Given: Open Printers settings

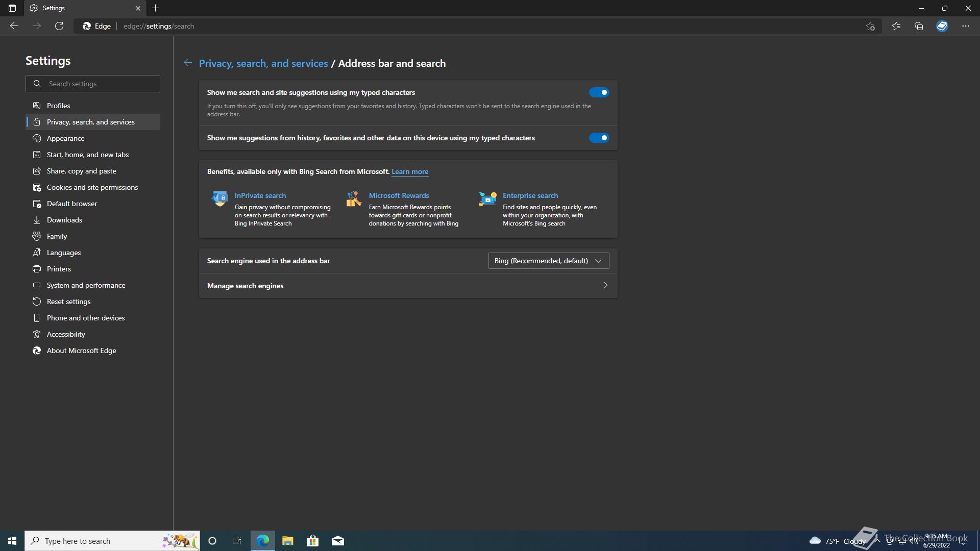Looking at the screenshot, I should pos(93,269).
